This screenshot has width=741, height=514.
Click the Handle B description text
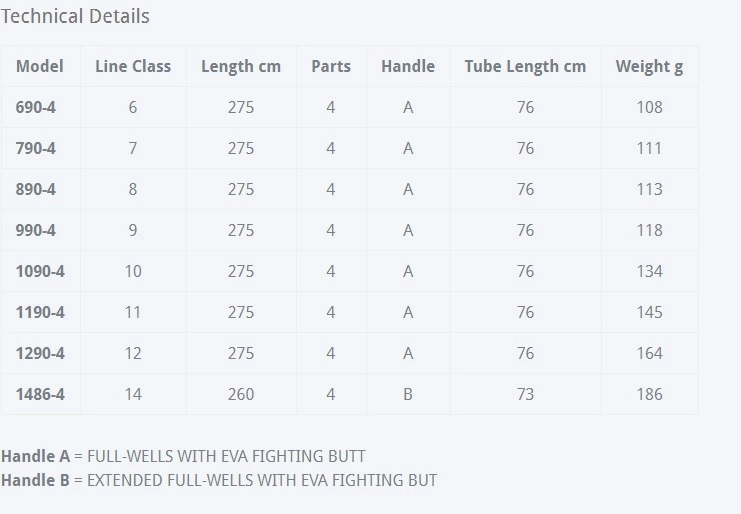219,480
